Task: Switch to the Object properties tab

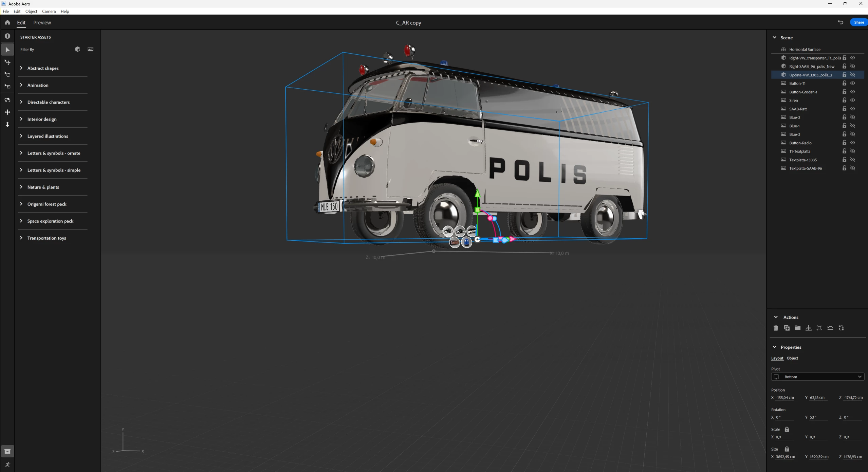Action: tap(792, 358)
